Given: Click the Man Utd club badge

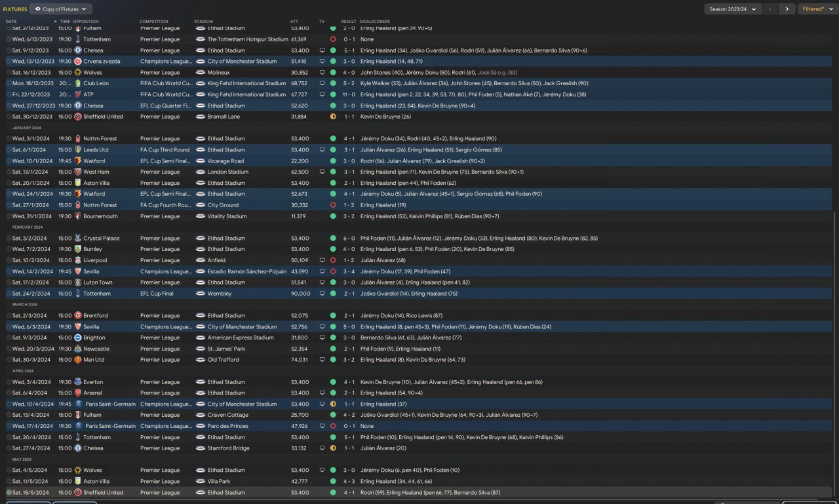Looking at the screenshot, I should (x=78, y=360).
